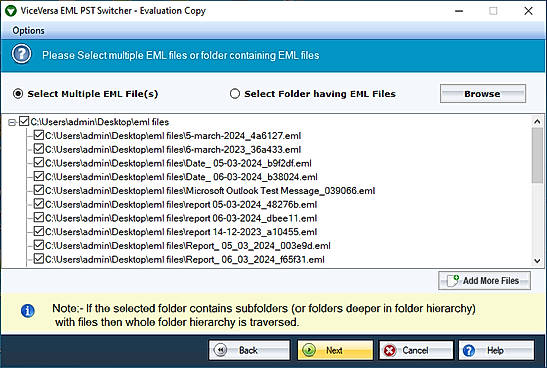Click the Browse button
This screenshot has width=547, height=368.
483,93
